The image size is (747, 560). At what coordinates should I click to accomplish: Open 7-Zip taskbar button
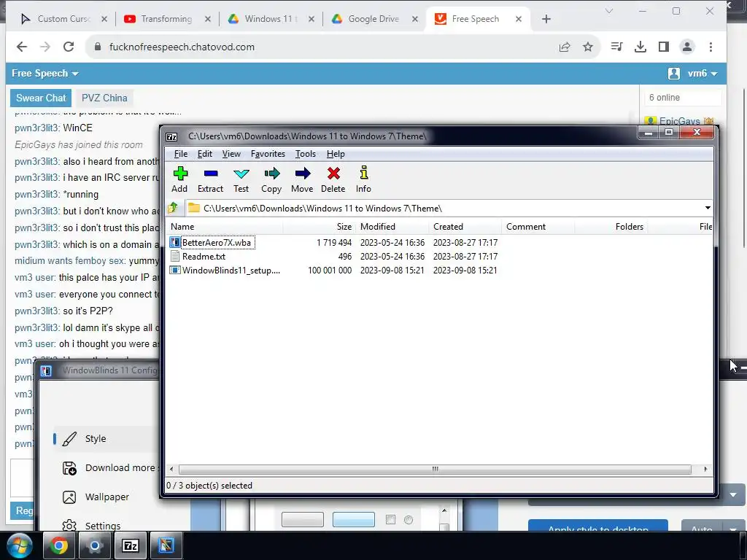click(131, 545)
